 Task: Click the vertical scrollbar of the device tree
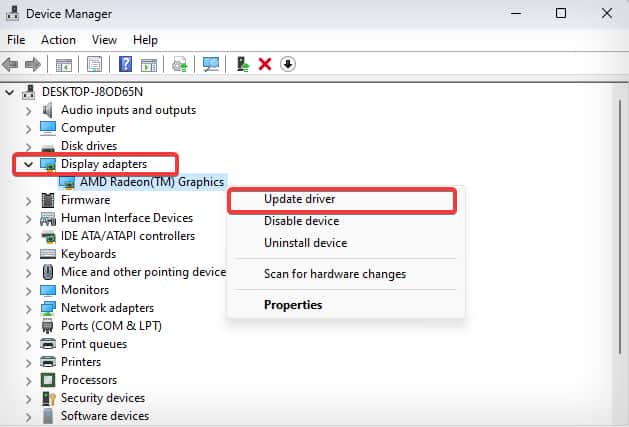coord(621,225)
